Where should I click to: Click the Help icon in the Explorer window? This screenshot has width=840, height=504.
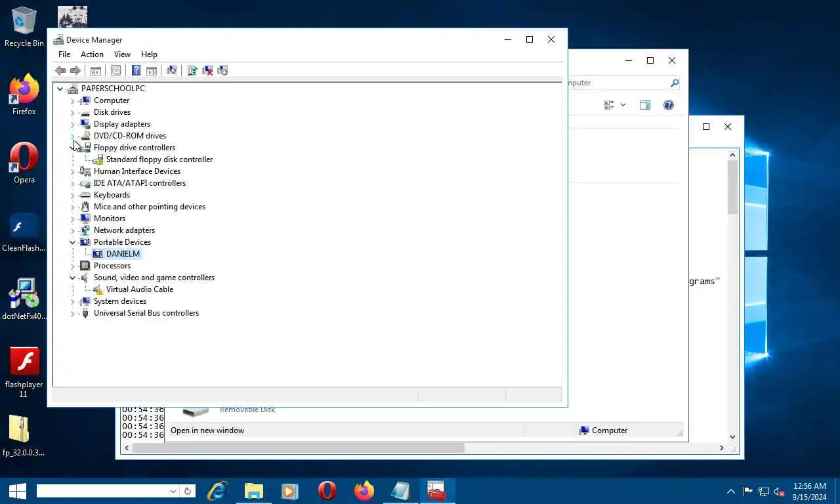pyautogui.click(x=669, y=105)
